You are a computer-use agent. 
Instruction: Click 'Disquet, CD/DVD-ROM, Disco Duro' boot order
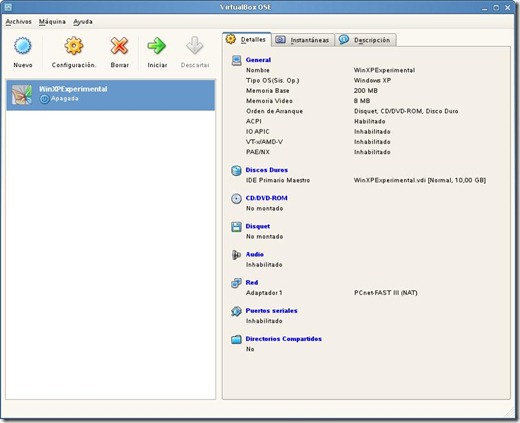tap(406, 111)
